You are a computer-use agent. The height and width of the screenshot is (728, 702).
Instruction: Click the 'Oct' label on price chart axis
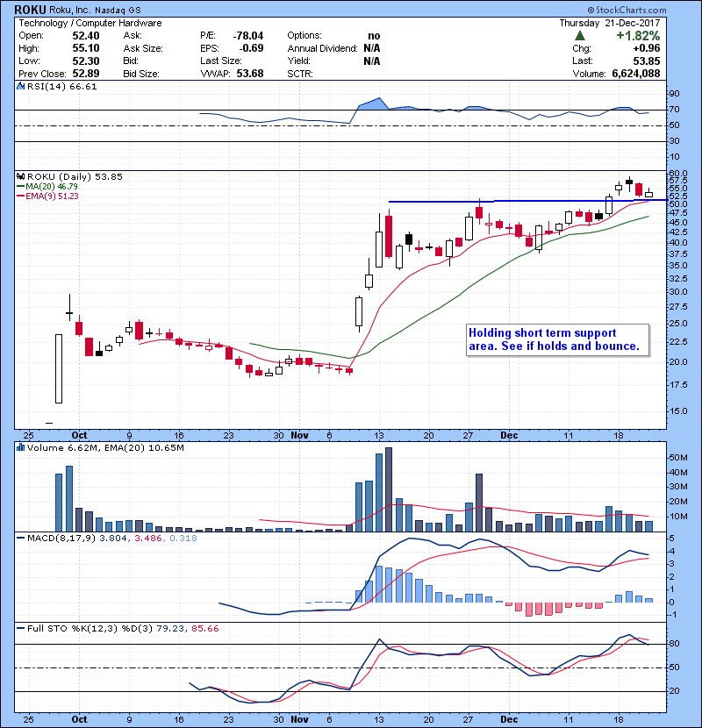[x=79, y=435]
